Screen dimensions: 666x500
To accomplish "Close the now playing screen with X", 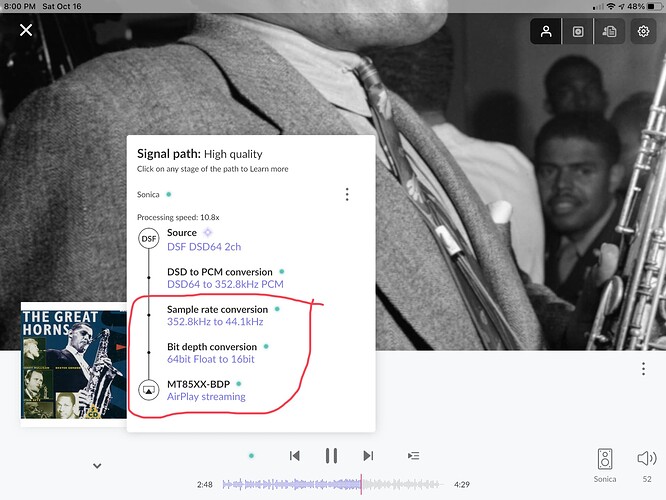I will tap(26, 30).
